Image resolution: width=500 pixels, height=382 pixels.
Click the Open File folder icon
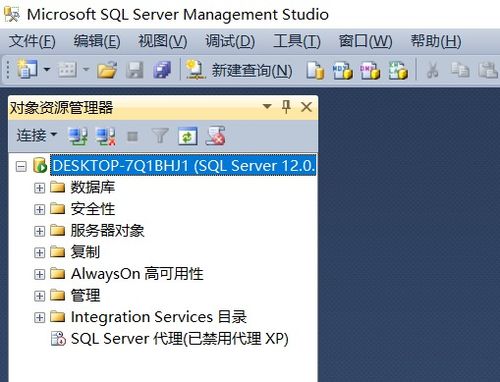pos(107,70)
